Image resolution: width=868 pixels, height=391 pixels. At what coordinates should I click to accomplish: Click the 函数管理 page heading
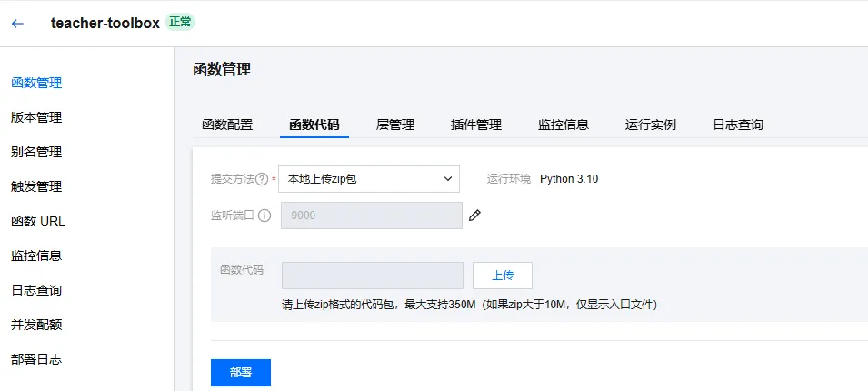point(222,70)
